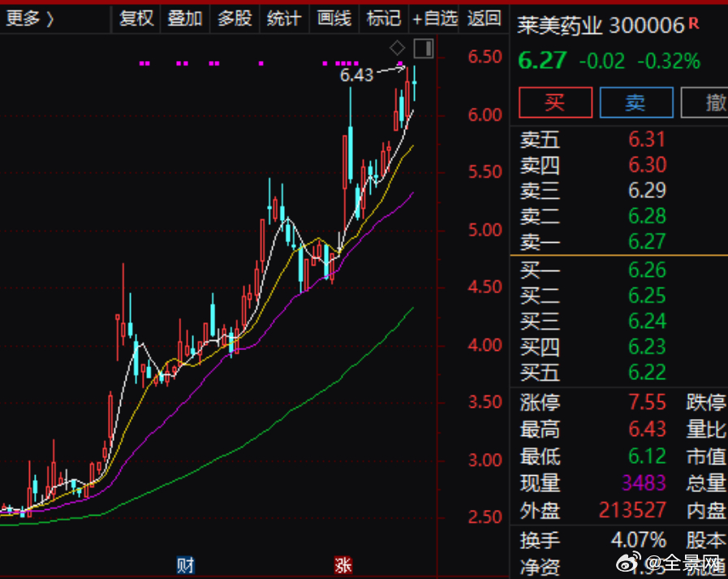Select the 买五 price 6.22
The height and width of the screenshot is (579, 728).
point(647,372)
